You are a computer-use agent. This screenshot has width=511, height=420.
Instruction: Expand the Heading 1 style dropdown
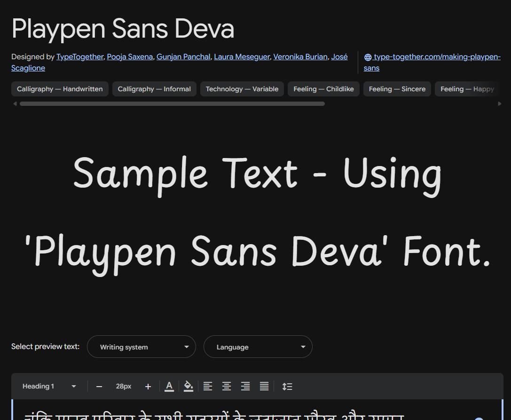coord(49,387)
